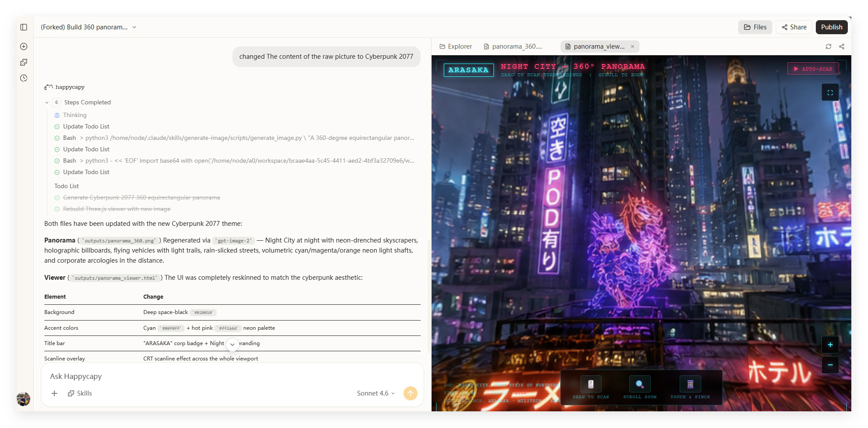Click the outputs/panorama_360.png code label
868x428 pixels.
[119, 241]
